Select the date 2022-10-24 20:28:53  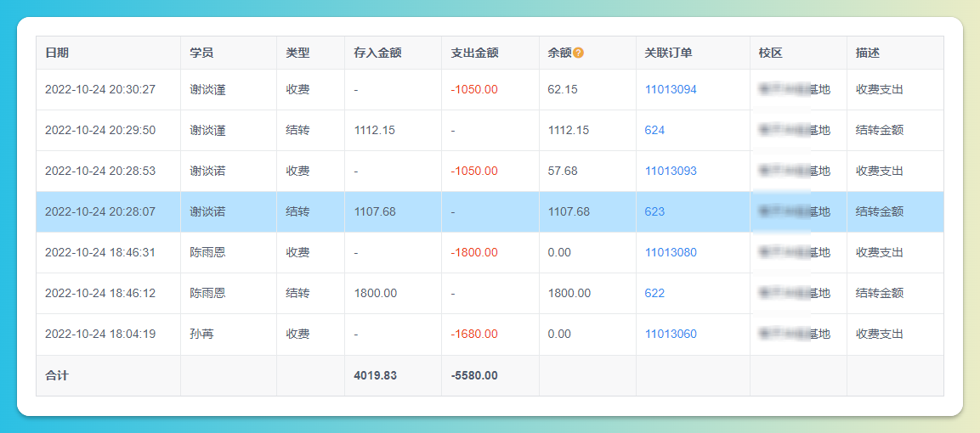(100, 171)
